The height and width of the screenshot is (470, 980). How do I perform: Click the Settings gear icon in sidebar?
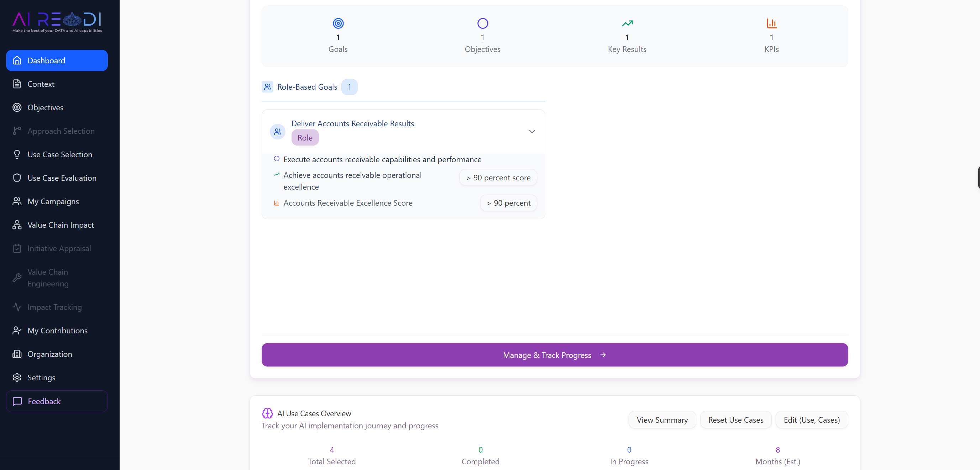click(x=17, y=377)
